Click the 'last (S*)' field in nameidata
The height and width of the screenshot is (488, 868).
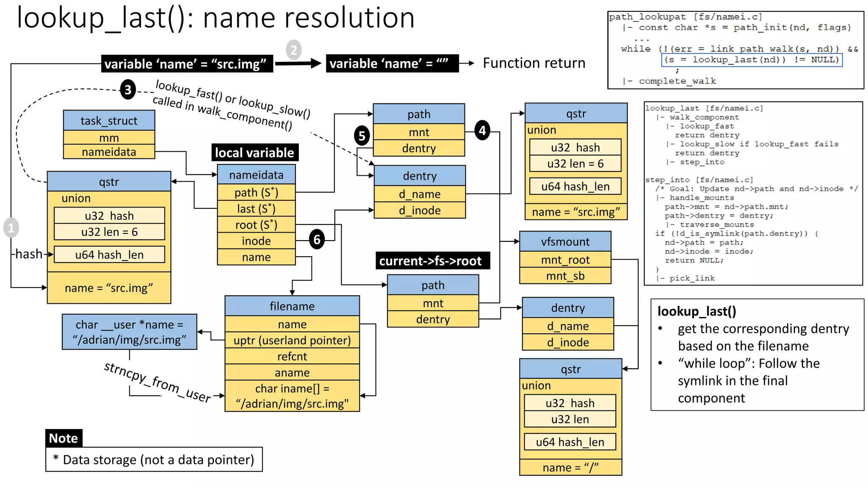(256, 208)
